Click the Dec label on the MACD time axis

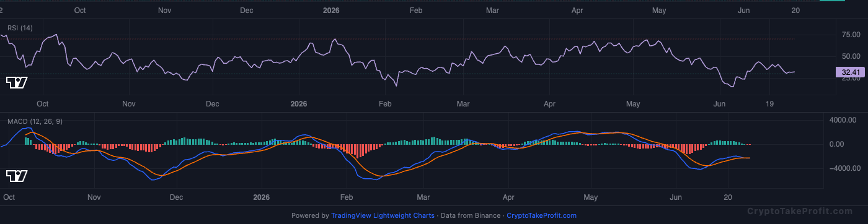pos(177,197)
